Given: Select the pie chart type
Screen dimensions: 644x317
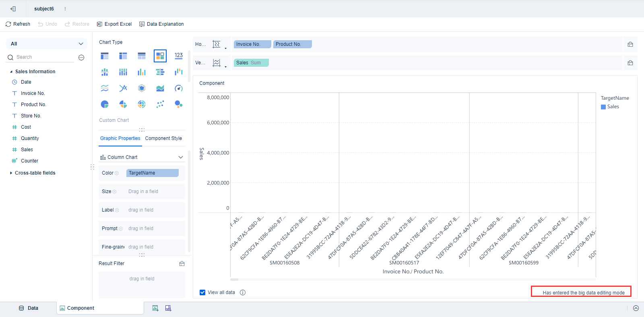Looking at the screenshot, I should [105, 104].
